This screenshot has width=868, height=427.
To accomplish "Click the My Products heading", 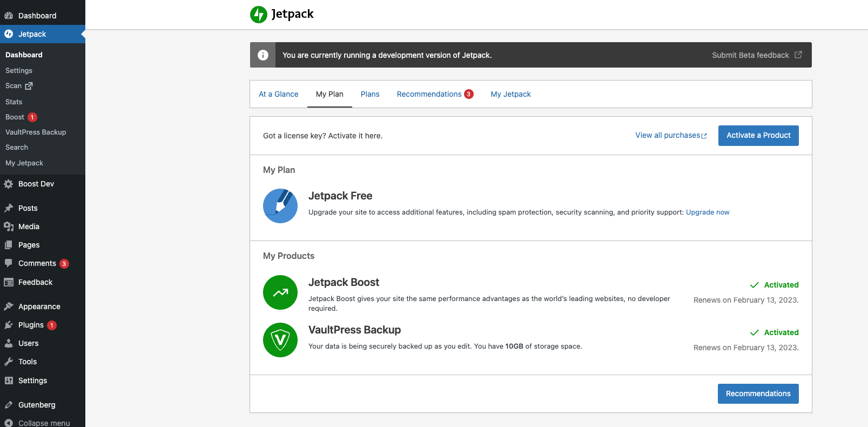I will click(288, 256).
